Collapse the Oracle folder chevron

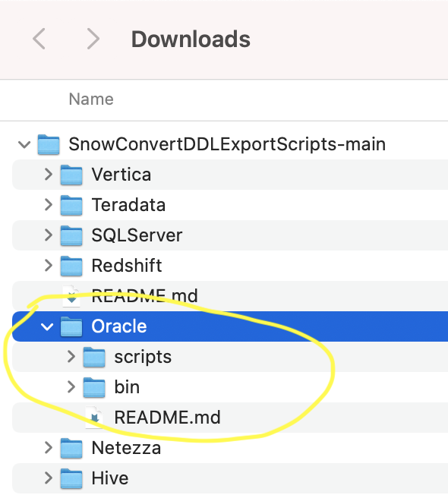(47, 326)
